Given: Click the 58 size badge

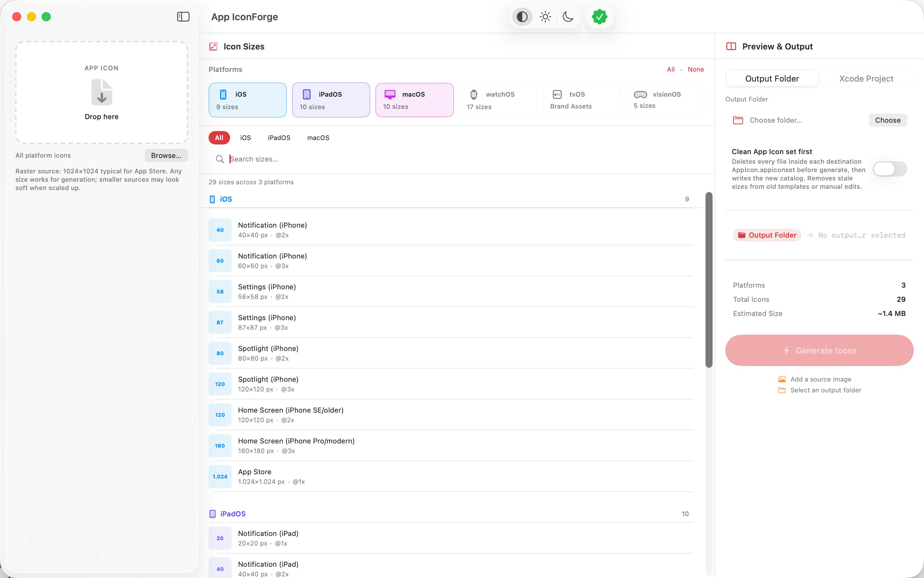Looking at the screenshot, I should (220, 292).
